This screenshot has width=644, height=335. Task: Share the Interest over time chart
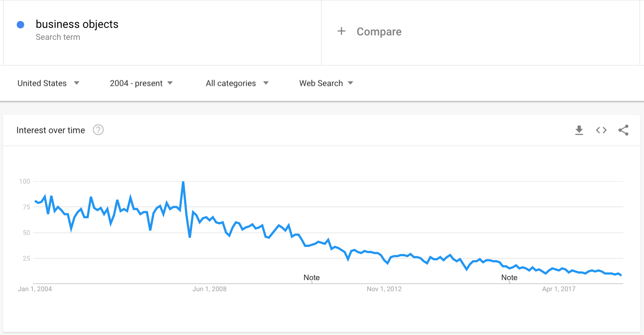623,130
